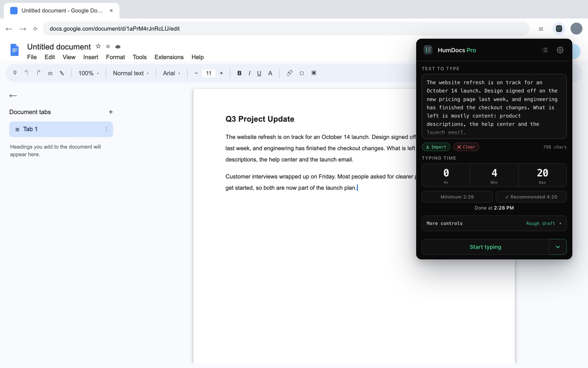
Task: Open the Format menu
Action: [115, 57]
